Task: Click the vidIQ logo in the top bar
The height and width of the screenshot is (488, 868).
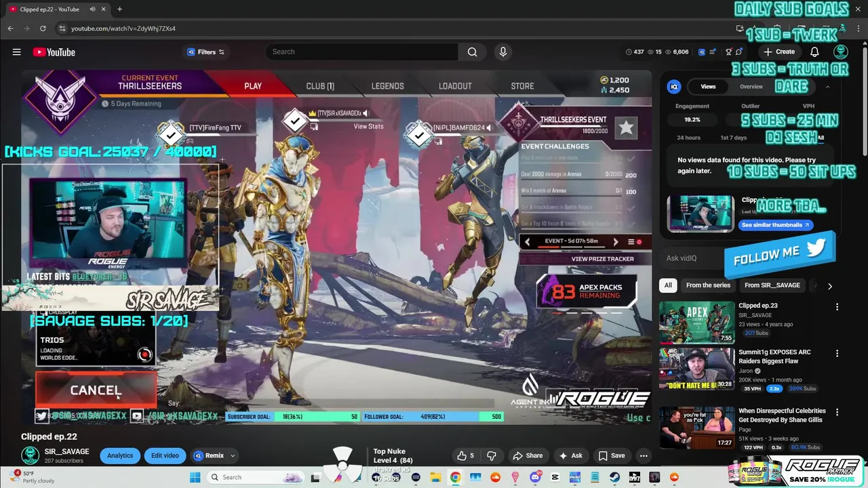Action: (702, 52)
